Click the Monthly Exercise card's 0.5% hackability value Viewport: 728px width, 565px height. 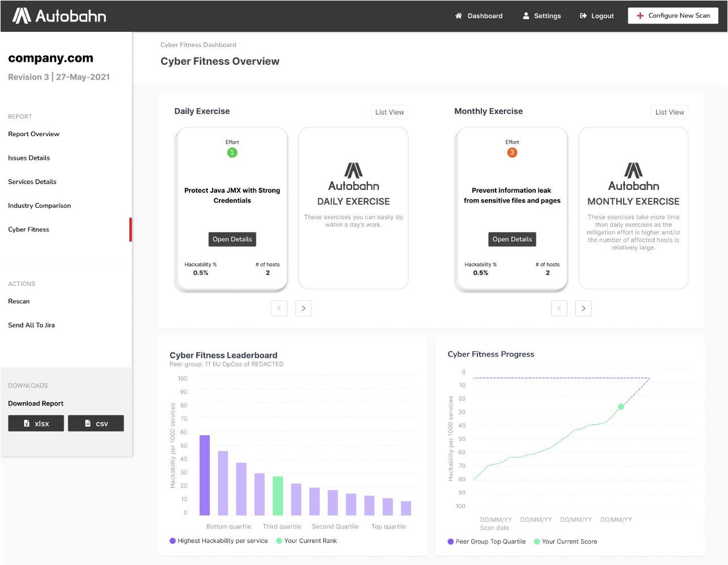(481, 273)
